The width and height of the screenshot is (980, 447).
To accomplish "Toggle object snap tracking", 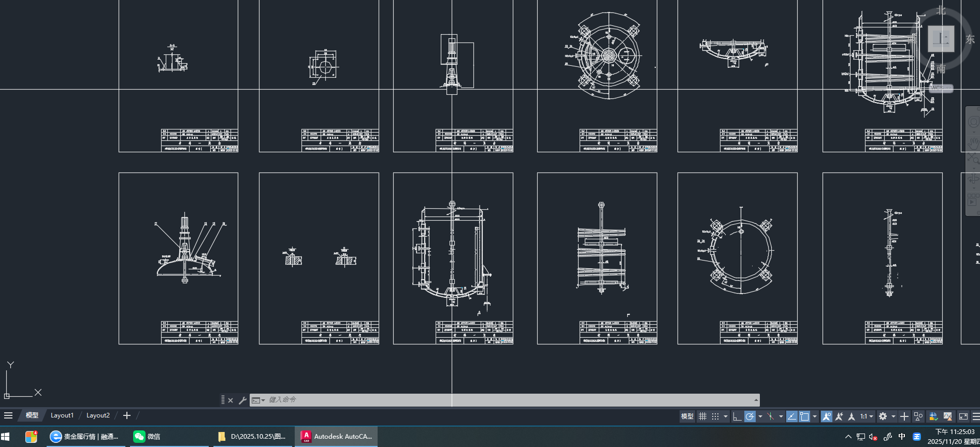I will click(x=792, y=416).
